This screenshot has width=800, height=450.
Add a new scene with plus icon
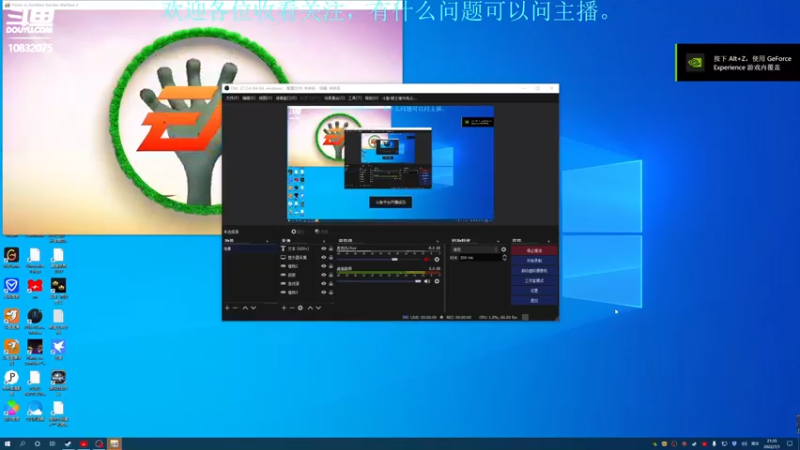[228, 308]
